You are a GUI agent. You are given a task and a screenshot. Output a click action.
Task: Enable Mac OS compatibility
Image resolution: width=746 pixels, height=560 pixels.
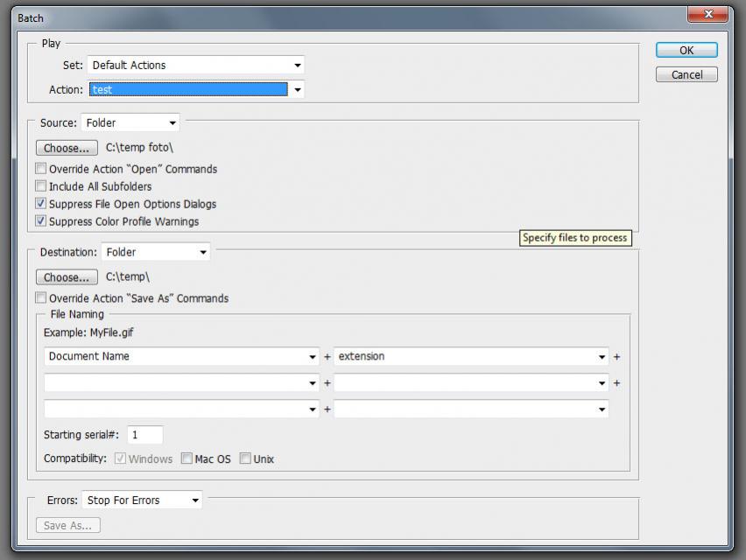click(187, 458)
